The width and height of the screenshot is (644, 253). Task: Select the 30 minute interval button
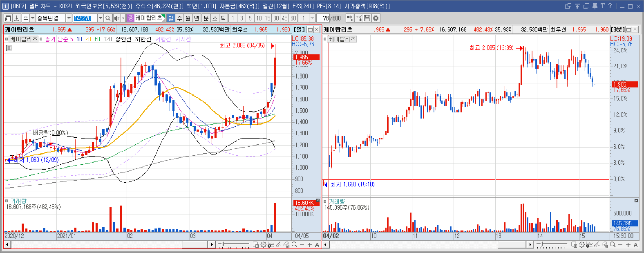276,18
